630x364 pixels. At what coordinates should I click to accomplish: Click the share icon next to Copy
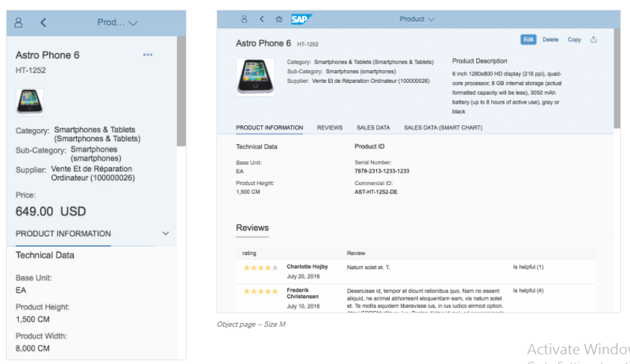[593, 40]
